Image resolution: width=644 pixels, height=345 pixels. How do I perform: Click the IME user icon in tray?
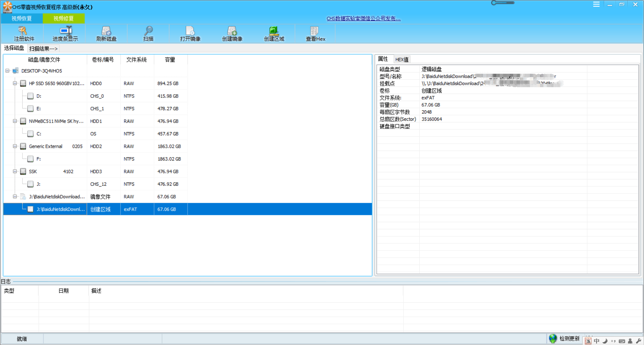[630, 341]
